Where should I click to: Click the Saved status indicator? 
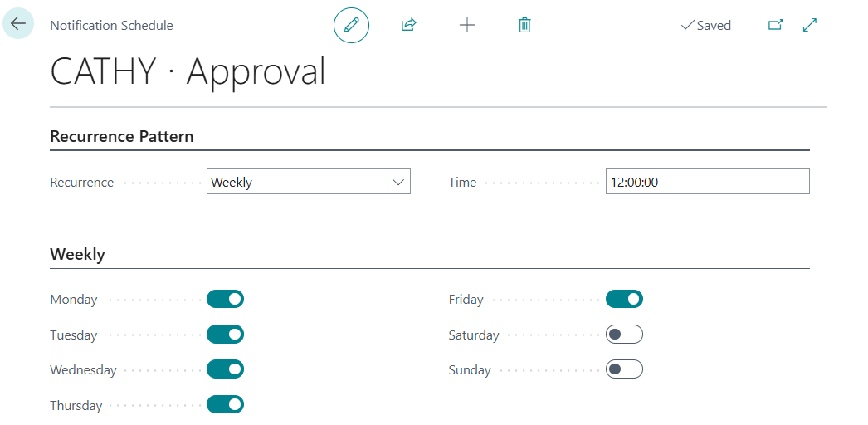click(706, 26)
